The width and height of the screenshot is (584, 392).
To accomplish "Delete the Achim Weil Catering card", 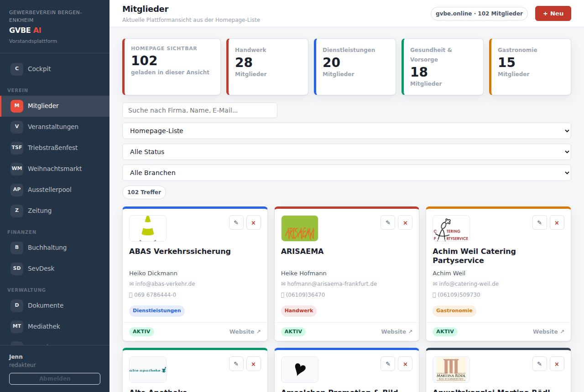I will pos(557,222).
